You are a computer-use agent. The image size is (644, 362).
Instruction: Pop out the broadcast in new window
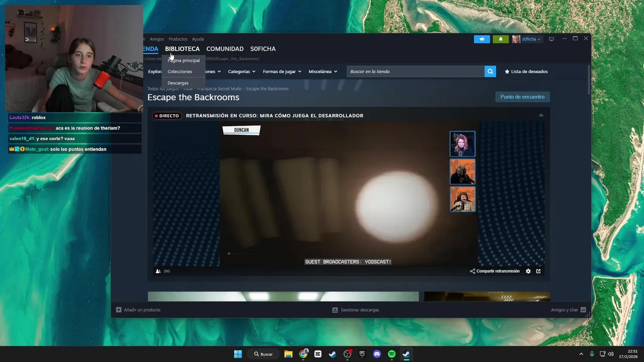click(538, 271)
